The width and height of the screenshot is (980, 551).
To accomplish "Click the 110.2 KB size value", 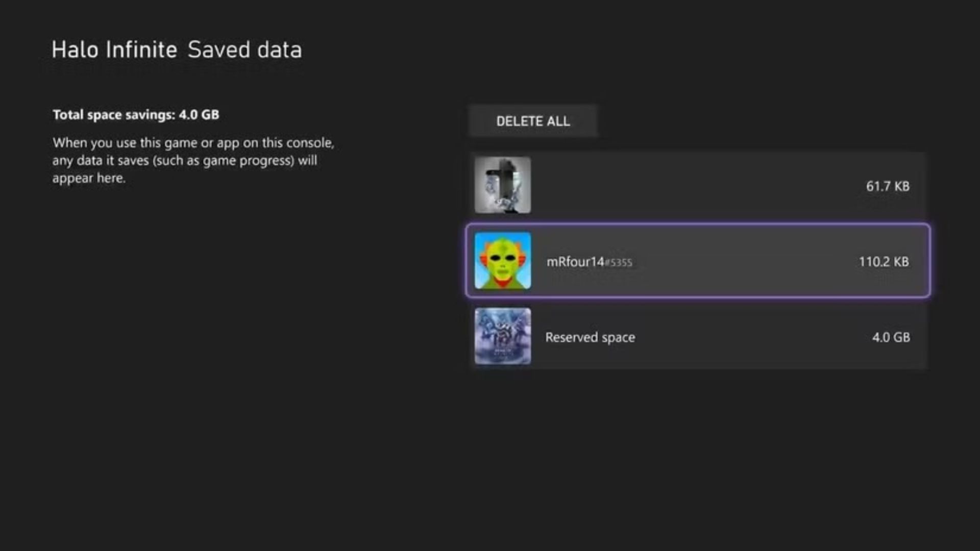I will click(x=884, y=262).
